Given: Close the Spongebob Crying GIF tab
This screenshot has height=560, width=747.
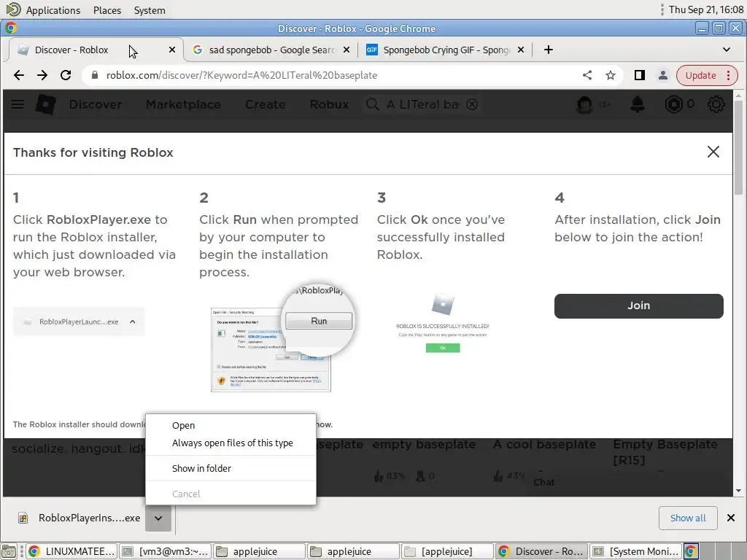Looking at the screenshot, I should pos(521,50).
